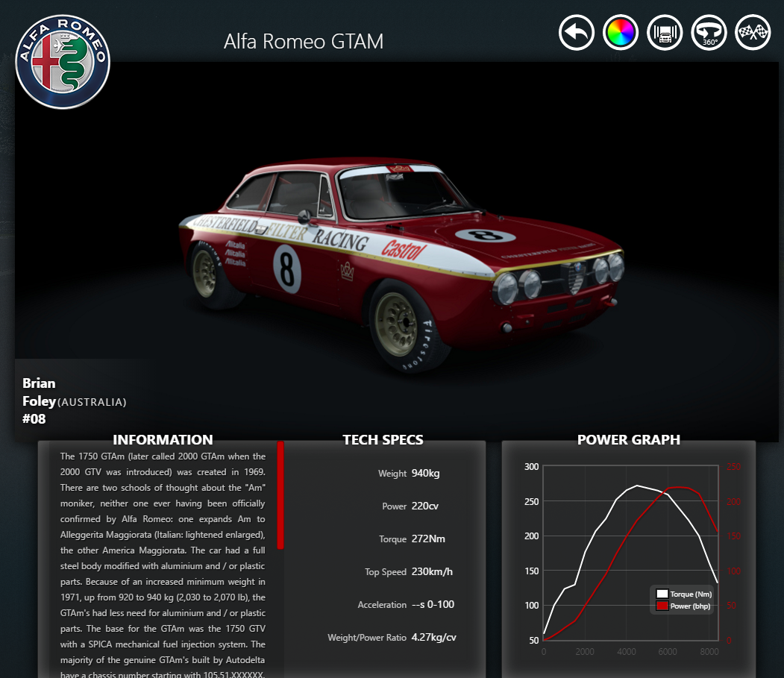Click the TECH SPECS heading

(383, 439)
